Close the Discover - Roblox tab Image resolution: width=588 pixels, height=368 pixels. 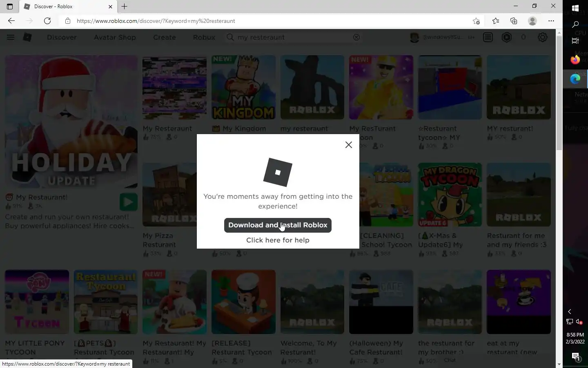click(110, 7)
